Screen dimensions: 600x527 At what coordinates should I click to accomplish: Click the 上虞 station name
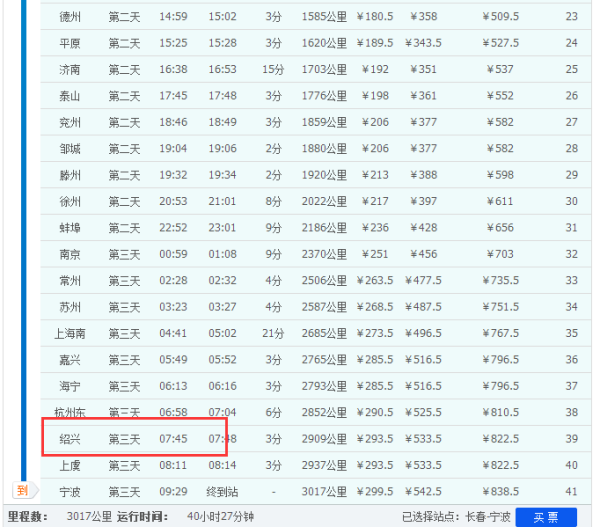(70, 465)
